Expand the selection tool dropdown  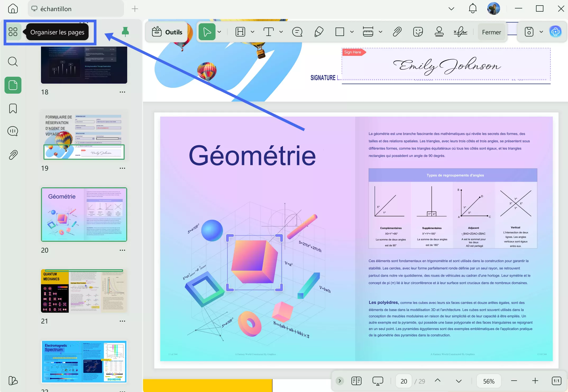219,32
